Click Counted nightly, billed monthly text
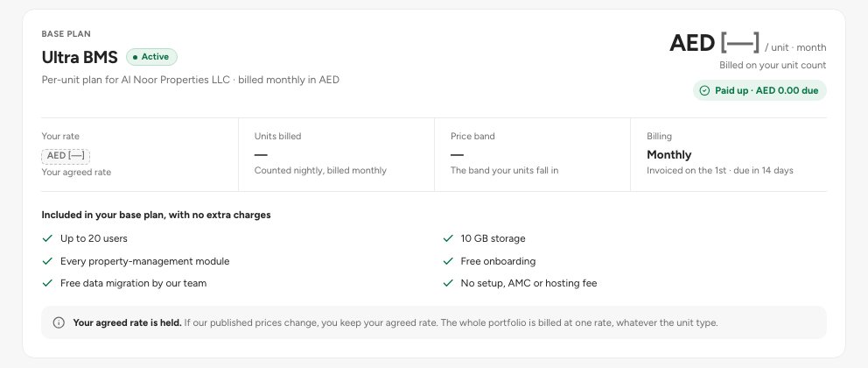868x368 pixels. 320,171
